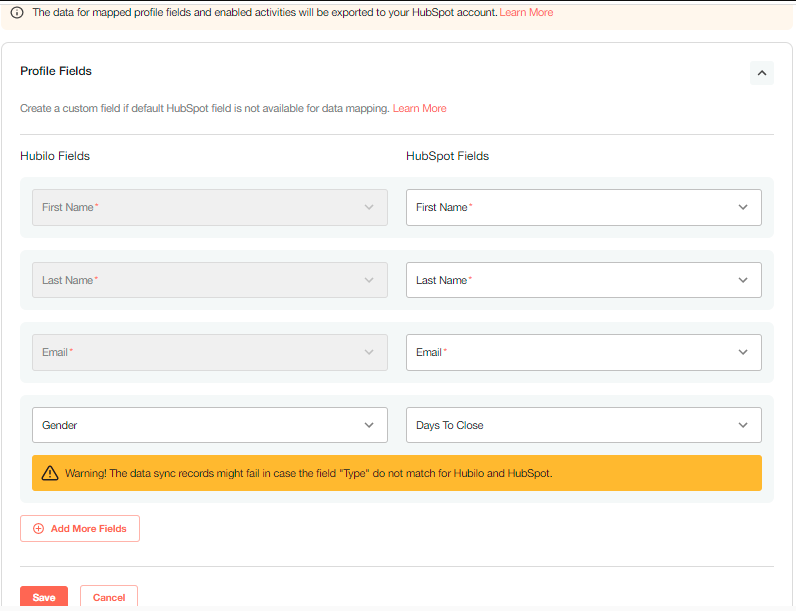Viewport: 796px width, 611px height.
Task: Click the Cancel button
Action: (x=109, y=597)
